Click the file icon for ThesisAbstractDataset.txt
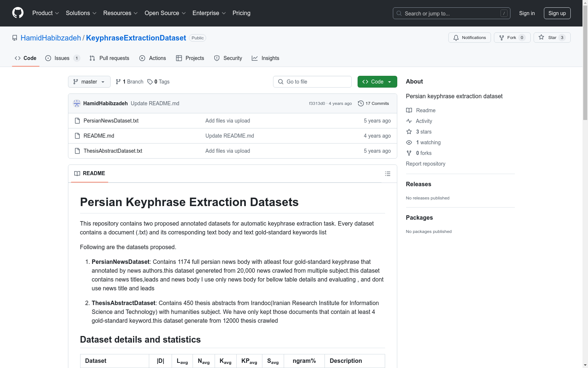588x368 pixels. 77,151
